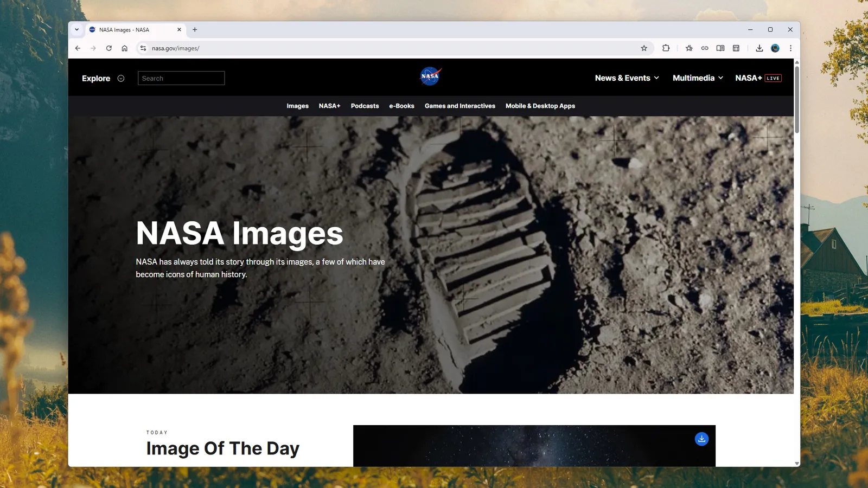Viewport: 868px width, 488px height.
Task: Open the tab search dropdown arrow
Action: coord(76,30)
